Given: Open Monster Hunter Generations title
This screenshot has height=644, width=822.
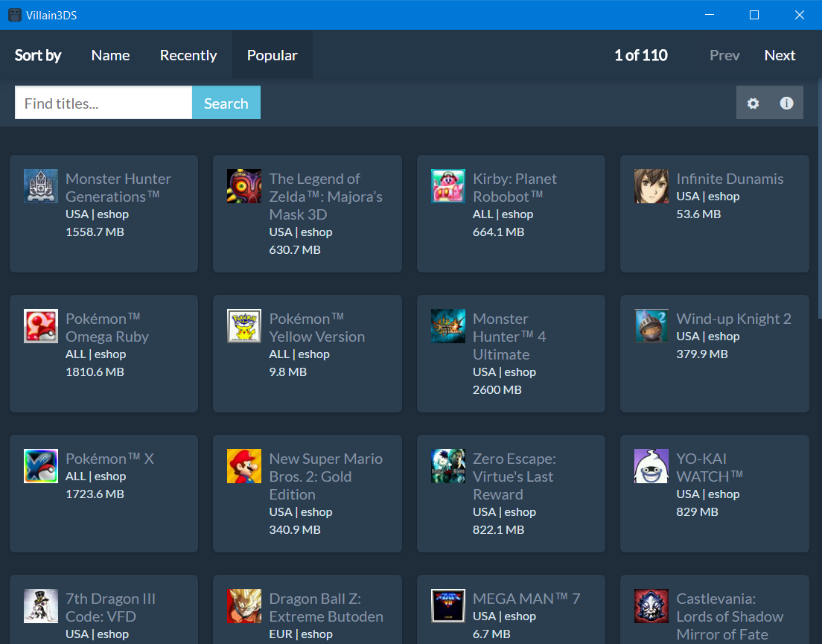Looking at the screenshot, I should [x=118, y=188].
